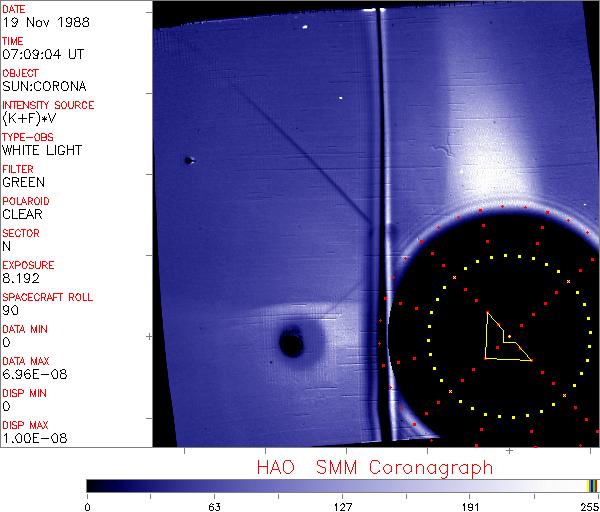This screenshot has height=512, width=600.
Task: Click the INTENSITY SOURCE label
Action: click(x=48, y=105)
